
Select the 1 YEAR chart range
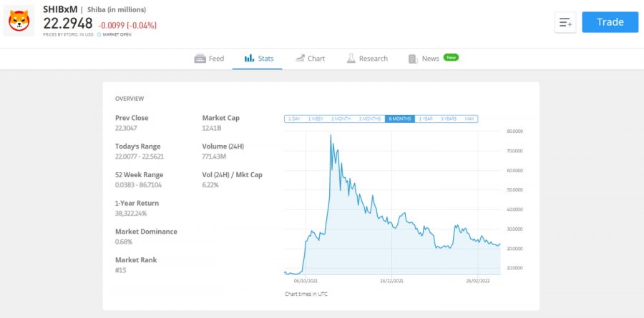coord(426,119)
